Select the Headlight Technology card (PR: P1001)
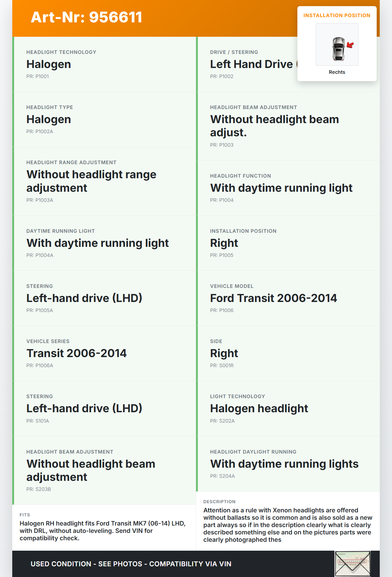Viewport: 392px width, 577px height. tap(104, 64)
